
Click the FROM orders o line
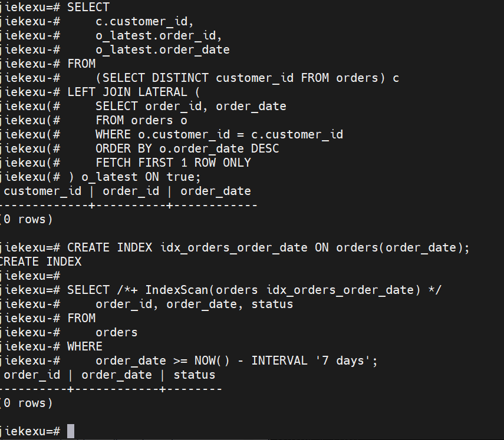pyautogui.click(x=141, y=120)
